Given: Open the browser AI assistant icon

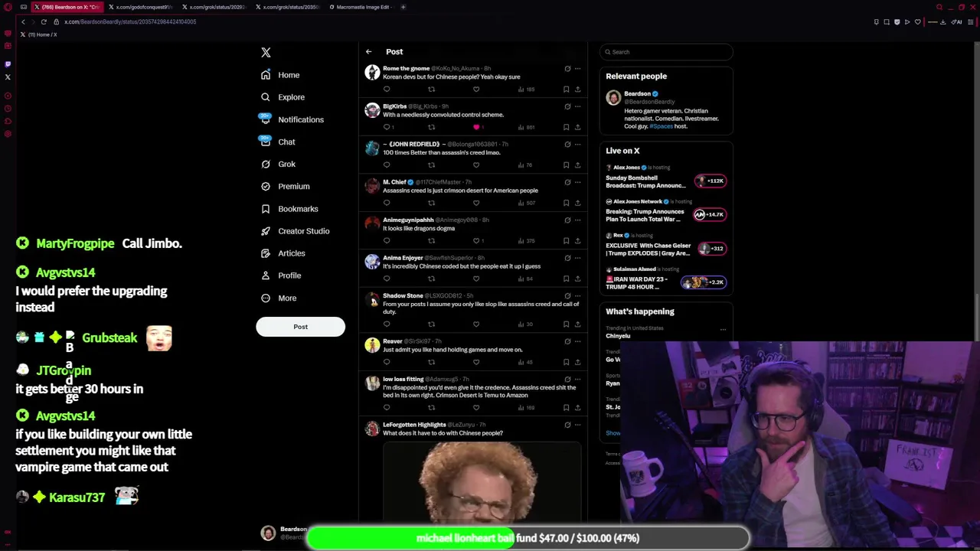Looking at the screenshot, I should click(x=956, y=21).
